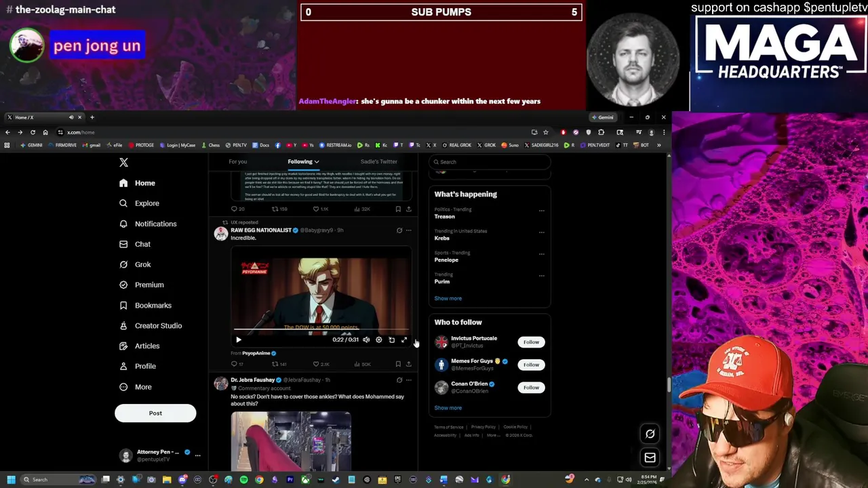
Task: Open Grok explain on Dr. Jebra Faushay post
Action: 399,380
